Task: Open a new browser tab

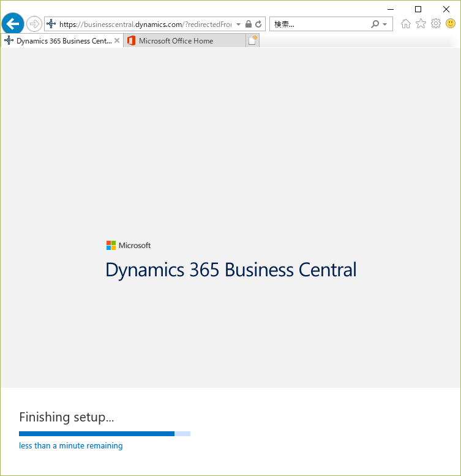Action: [x=253, y=40]
